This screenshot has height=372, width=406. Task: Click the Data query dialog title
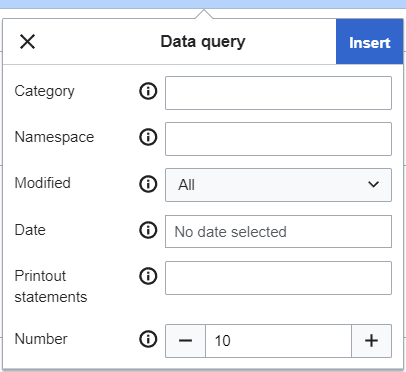(x=203, y=42)
